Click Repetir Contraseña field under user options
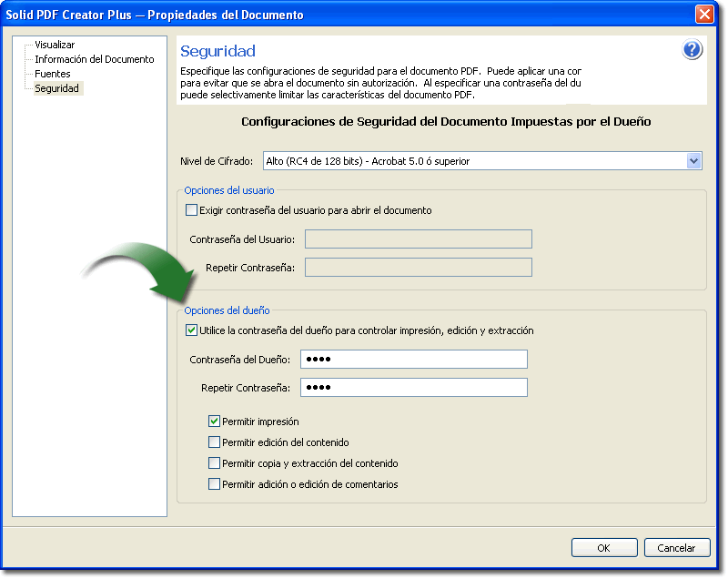This screenshot has width=728, height=579. 419,268
